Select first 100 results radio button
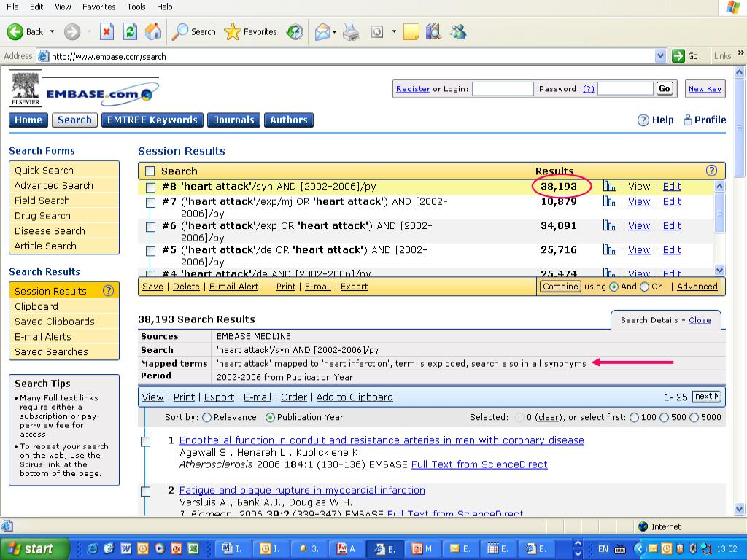Screen dimensions: 747x560 [634, 418]
